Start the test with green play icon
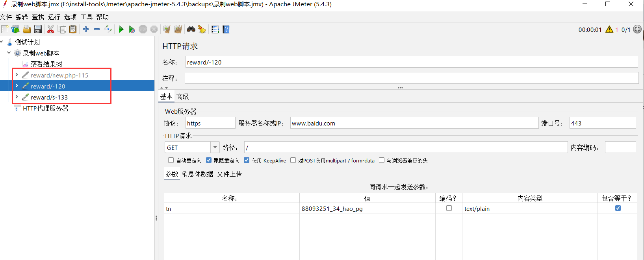 [x=121, y=29]
